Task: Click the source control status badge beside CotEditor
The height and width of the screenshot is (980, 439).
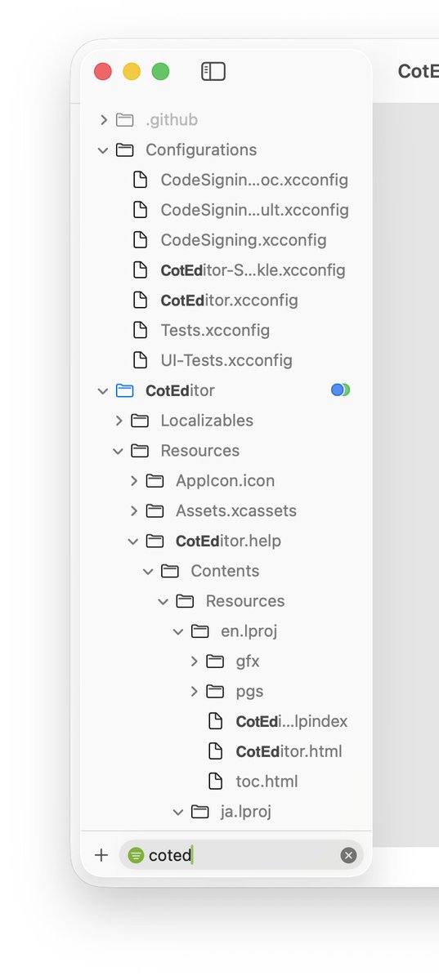Action: point(340,390)
